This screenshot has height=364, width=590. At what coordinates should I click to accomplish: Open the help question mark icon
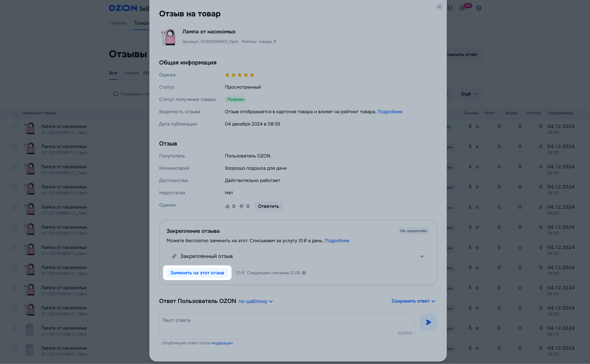point(479,8)
